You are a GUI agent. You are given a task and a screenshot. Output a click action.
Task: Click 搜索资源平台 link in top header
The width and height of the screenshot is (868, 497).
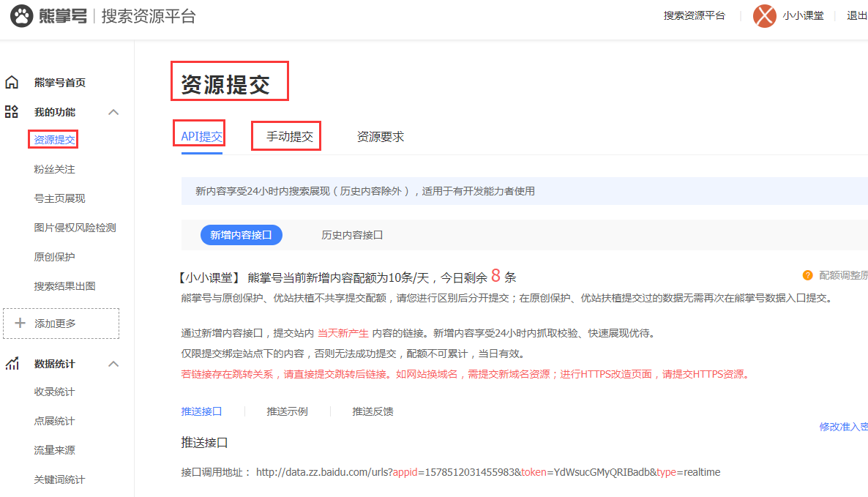coord(694,15)
